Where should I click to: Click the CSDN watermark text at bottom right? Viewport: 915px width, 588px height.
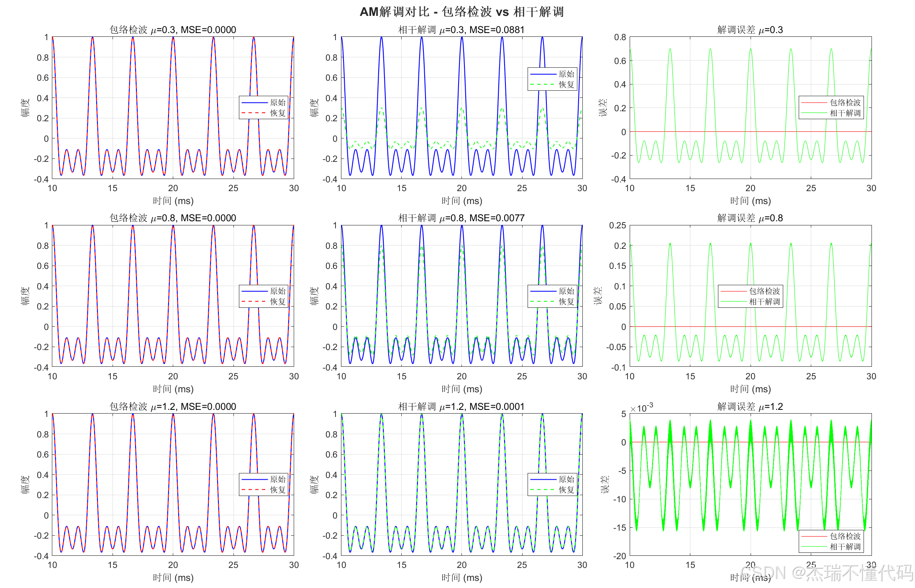(x=826, y=573)
